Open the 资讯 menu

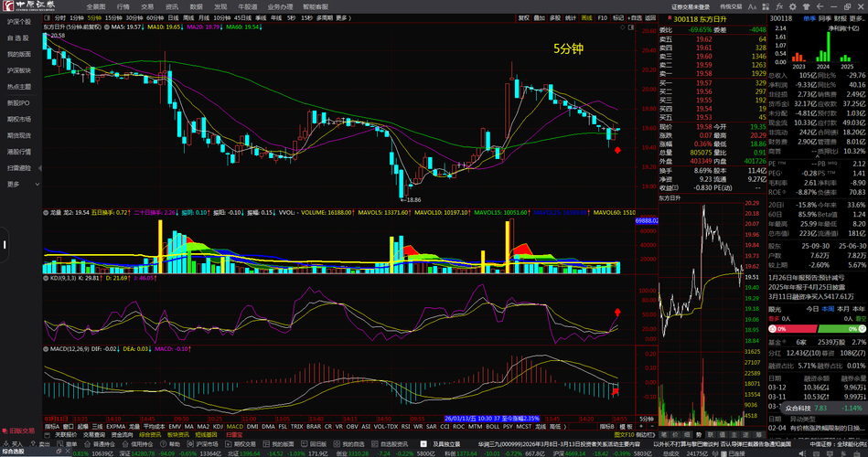pos(172,6)
